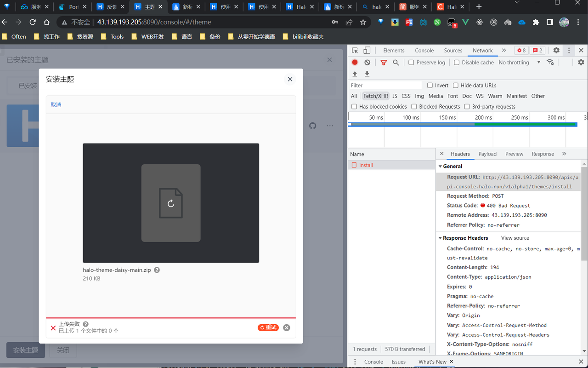588x368 pixels.
Task: Import HAR file with upload arrow
Action: [x=355, y=74]
